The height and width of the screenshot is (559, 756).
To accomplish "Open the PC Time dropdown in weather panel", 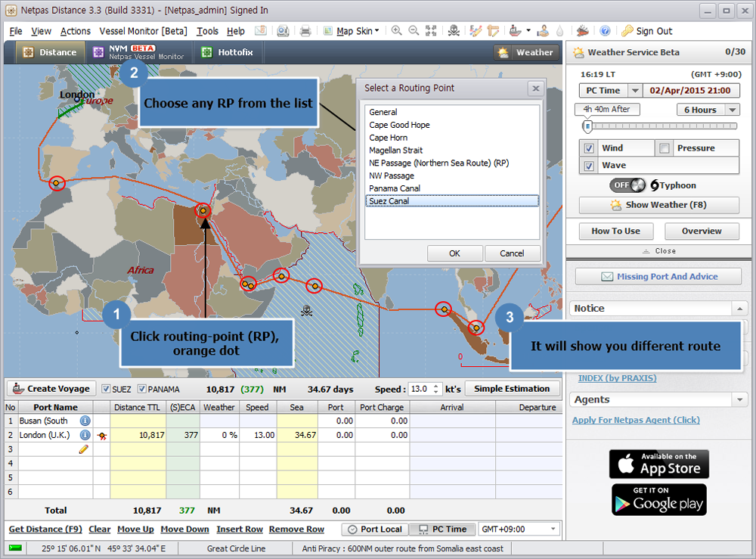I will click(x=635, y=90).
